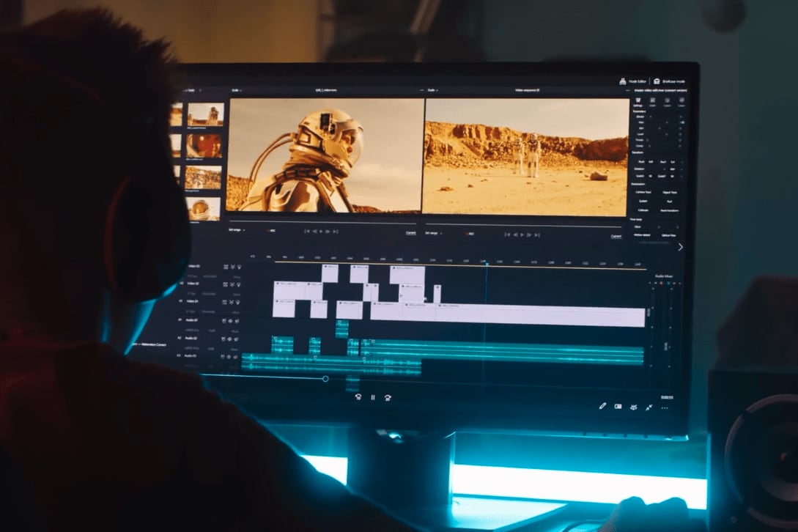The image size is (798, 532).
Task: Skip to end in the right viewer
Action: pos(536,234)
